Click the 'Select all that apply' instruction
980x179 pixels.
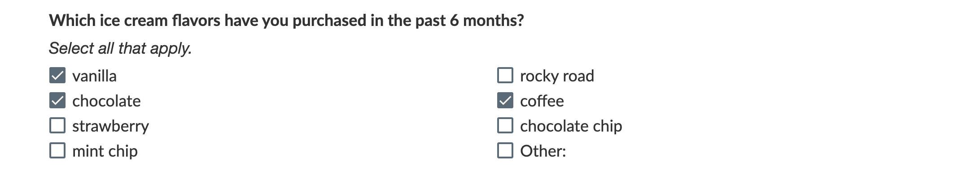pos(120,48)
